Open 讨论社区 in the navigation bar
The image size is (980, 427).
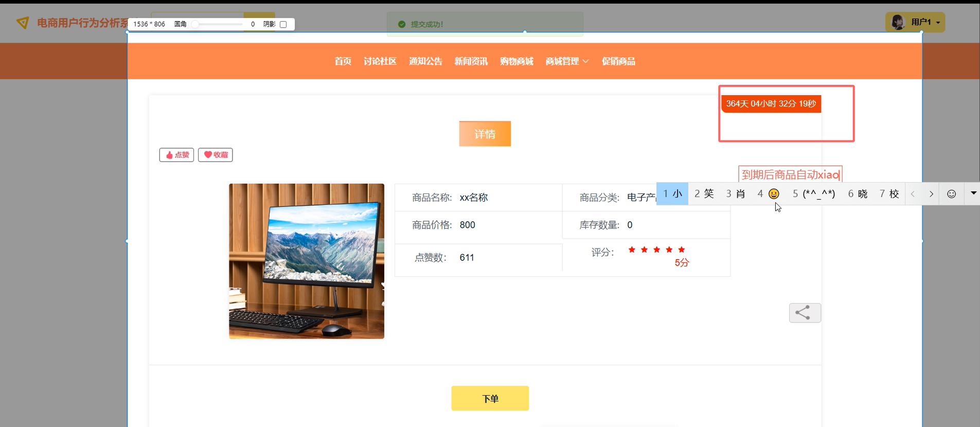pos(380,61)
